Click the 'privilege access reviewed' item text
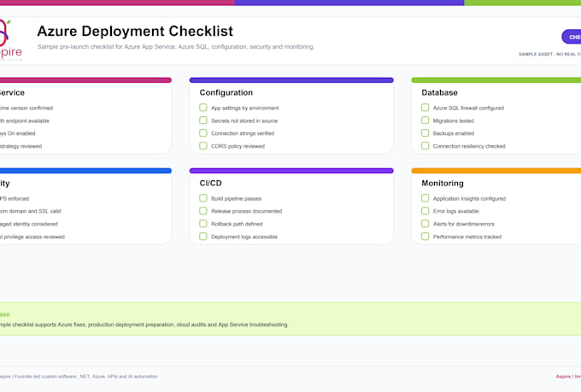Viewport: 581px width, 392px height. 32,237
